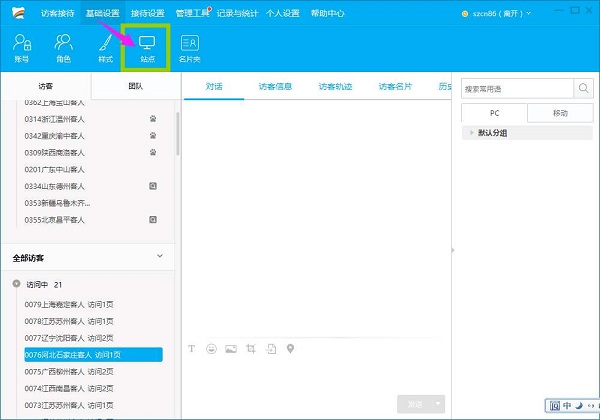Image resolution: width=600 pixels, height=420 pixels.
Task: Select the 0309陕西商洛客人 row
Action: [92, 153]
